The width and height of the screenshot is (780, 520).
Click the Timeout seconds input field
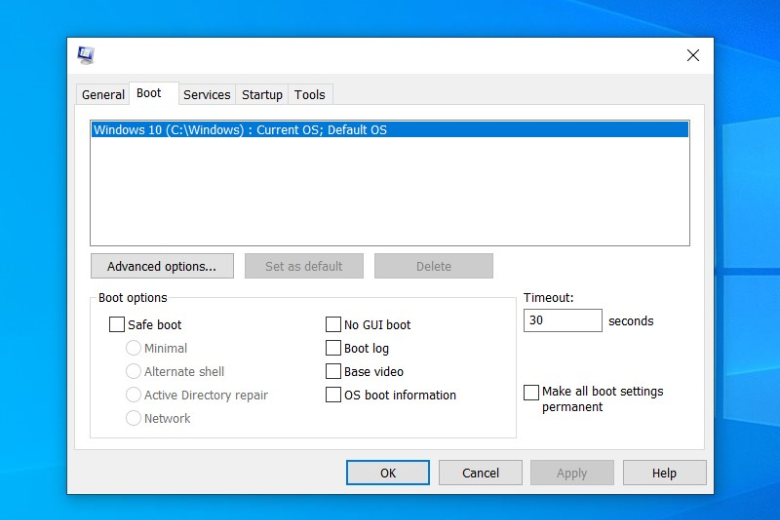pos(563,320)
